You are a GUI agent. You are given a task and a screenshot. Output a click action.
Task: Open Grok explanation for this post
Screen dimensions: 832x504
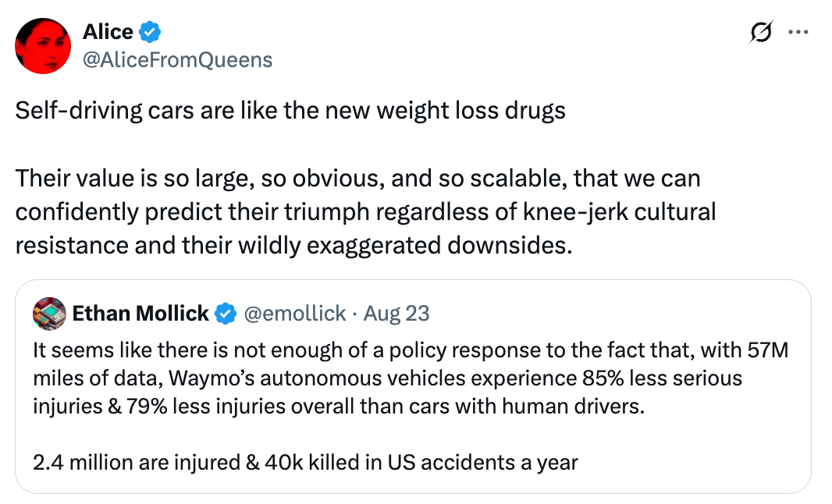pyautogui.click(x=760, y=31)
